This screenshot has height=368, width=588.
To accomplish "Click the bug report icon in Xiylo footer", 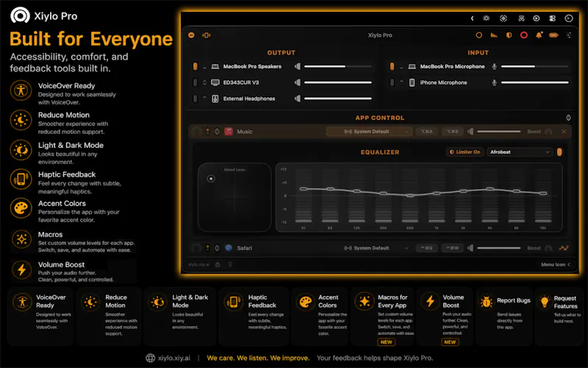I will pyautogui.click(x=218, y=264).
